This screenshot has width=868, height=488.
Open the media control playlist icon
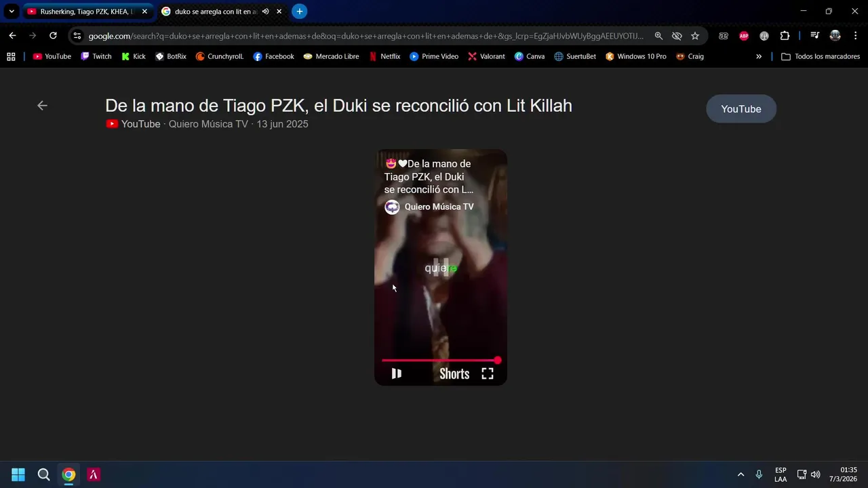point(815,36)
